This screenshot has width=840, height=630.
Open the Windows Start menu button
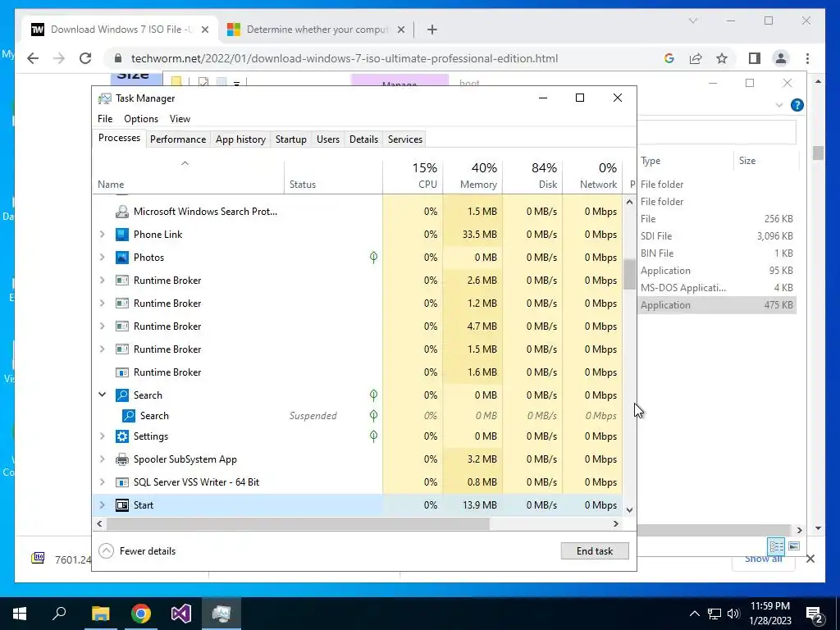pyautogui.click(x=20, y=614)
